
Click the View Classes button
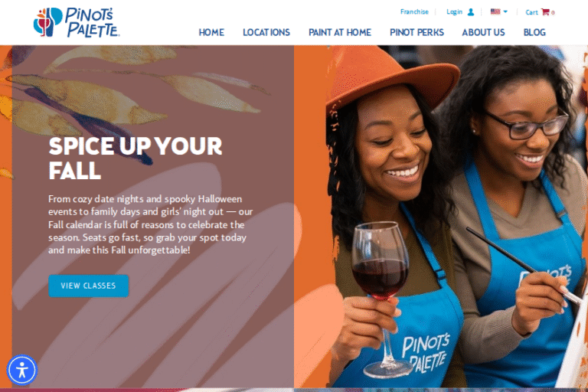89,286
